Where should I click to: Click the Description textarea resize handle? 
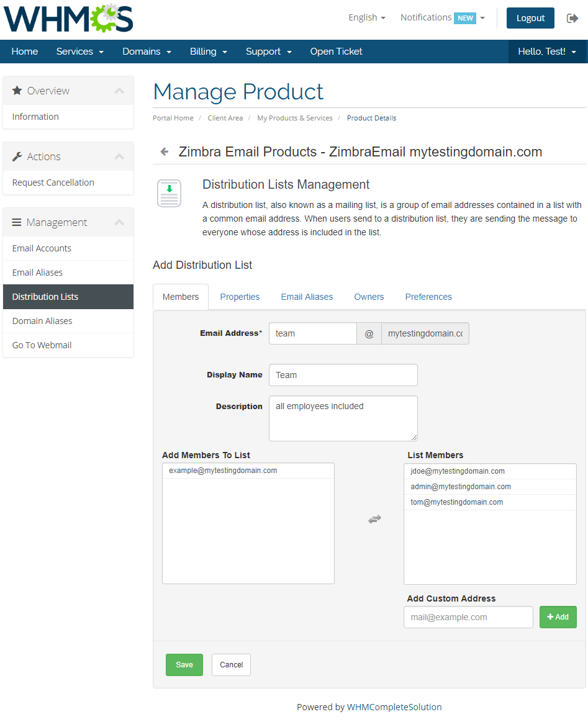coord(414,438)
